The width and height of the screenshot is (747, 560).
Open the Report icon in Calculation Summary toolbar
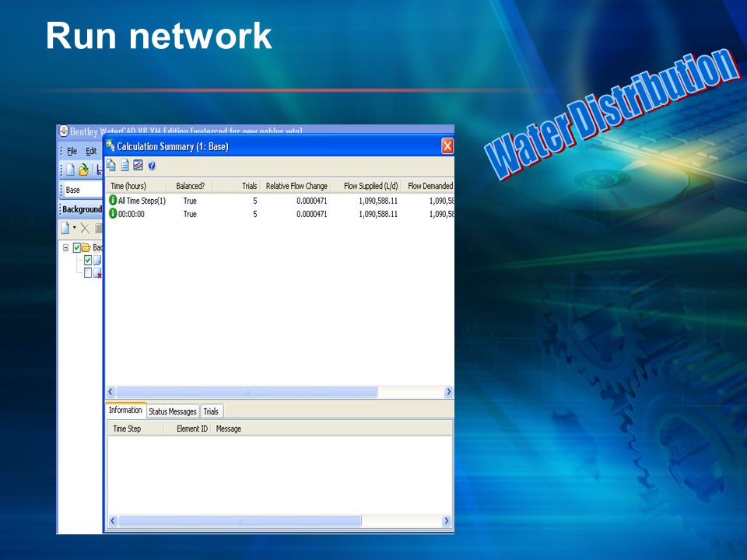coord(124,165)
